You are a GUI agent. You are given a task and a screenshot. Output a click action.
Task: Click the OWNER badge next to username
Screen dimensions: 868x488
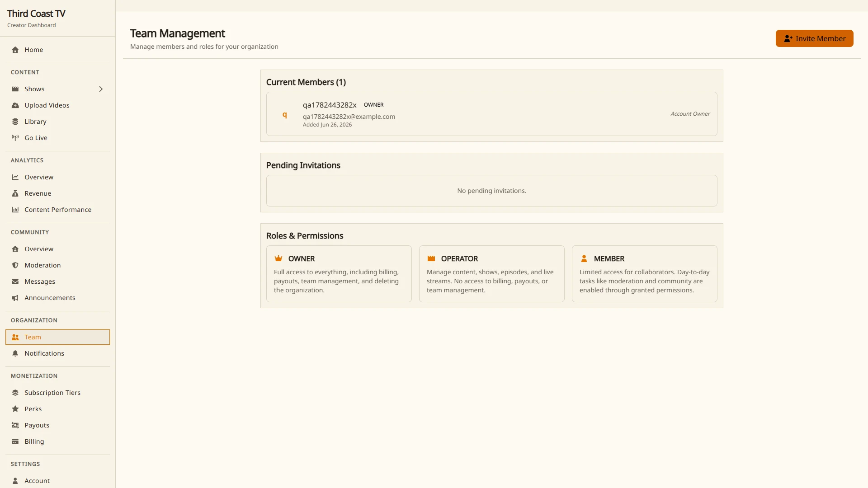tap(373, 105)
